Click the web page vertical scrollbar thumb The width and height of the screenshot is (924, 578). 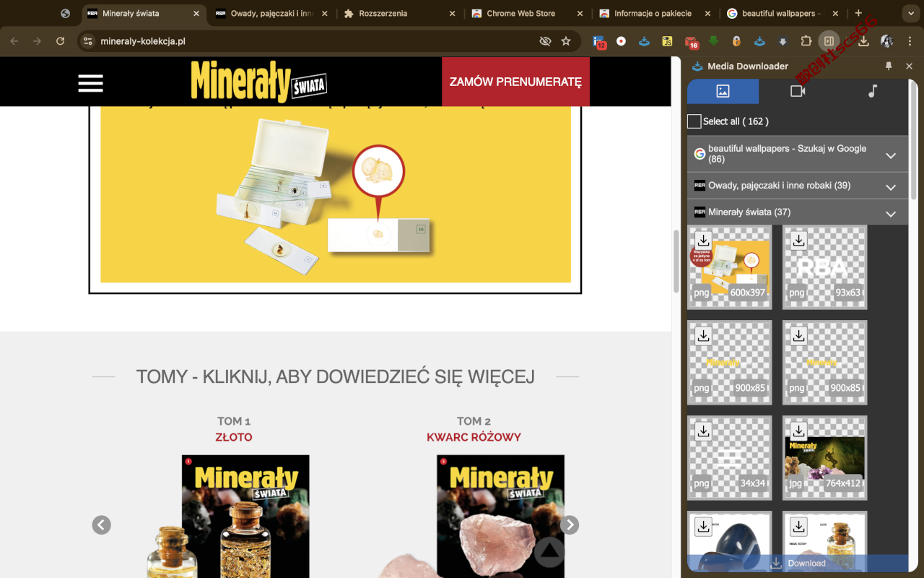click(676, 261)
